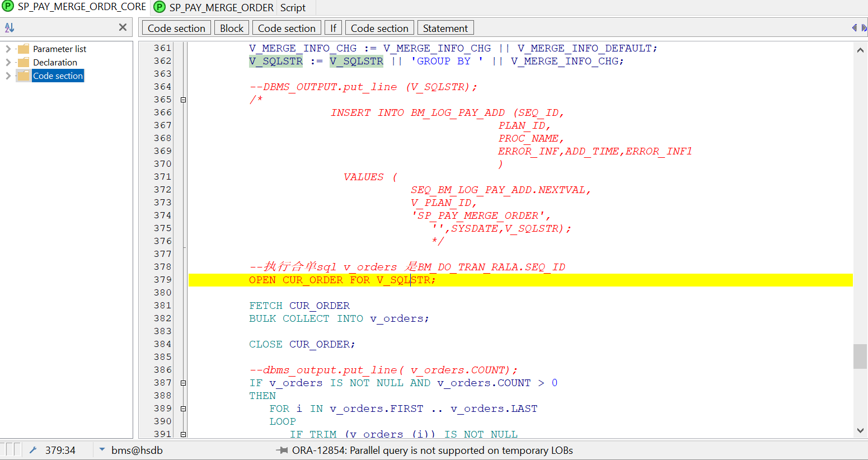Sort the tree alphabetically with AZ icon

click(10, 27)
